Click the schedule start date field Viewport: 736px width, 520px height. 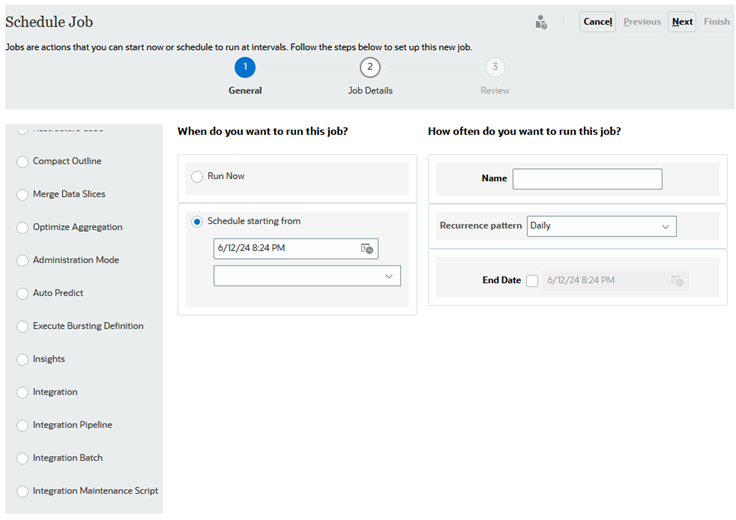pyautogui.click(x=296, y=248)
